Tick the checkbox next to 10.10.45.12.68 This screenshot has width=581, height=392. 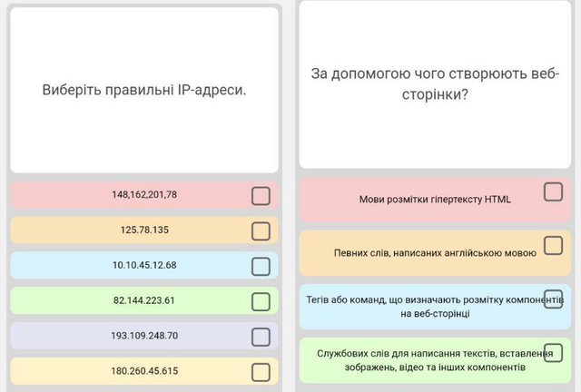261,267
